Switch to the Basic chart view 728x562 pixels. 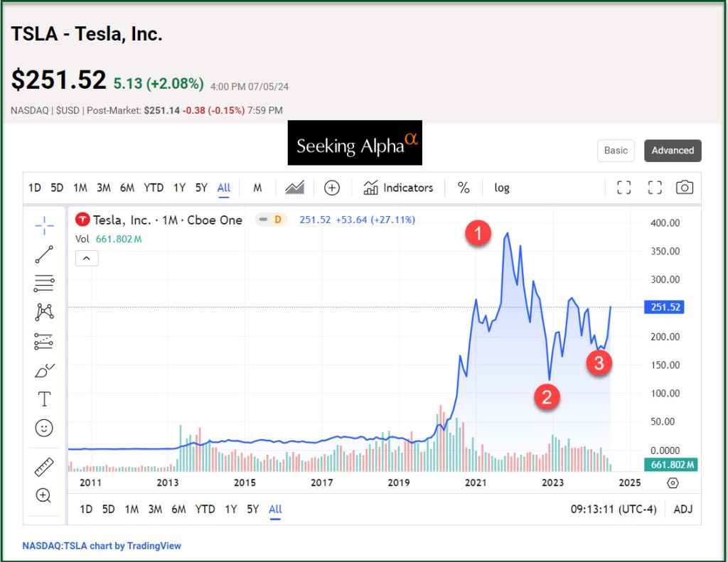616,150
